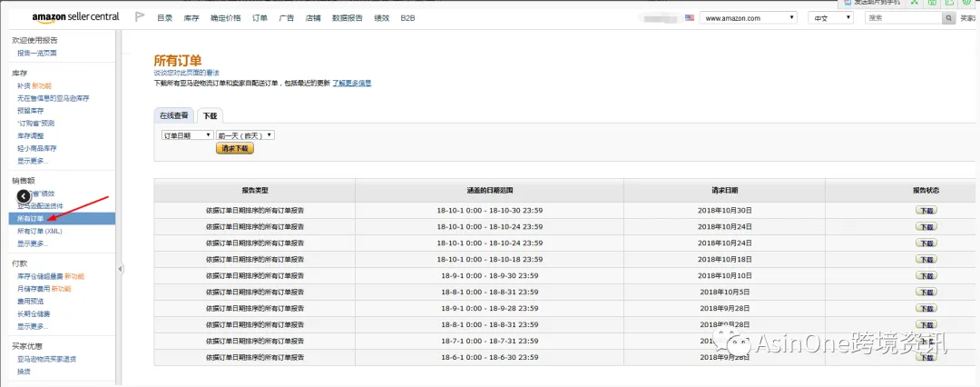This screenshot has width=980, height=387.
Task: Click the 请求下载 button
Action: pyautogui.click(x=235, y=148)
